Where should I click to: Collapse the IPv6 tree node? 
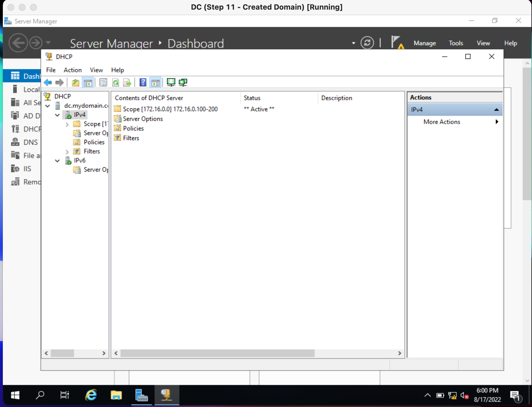(x=57, y=161)
